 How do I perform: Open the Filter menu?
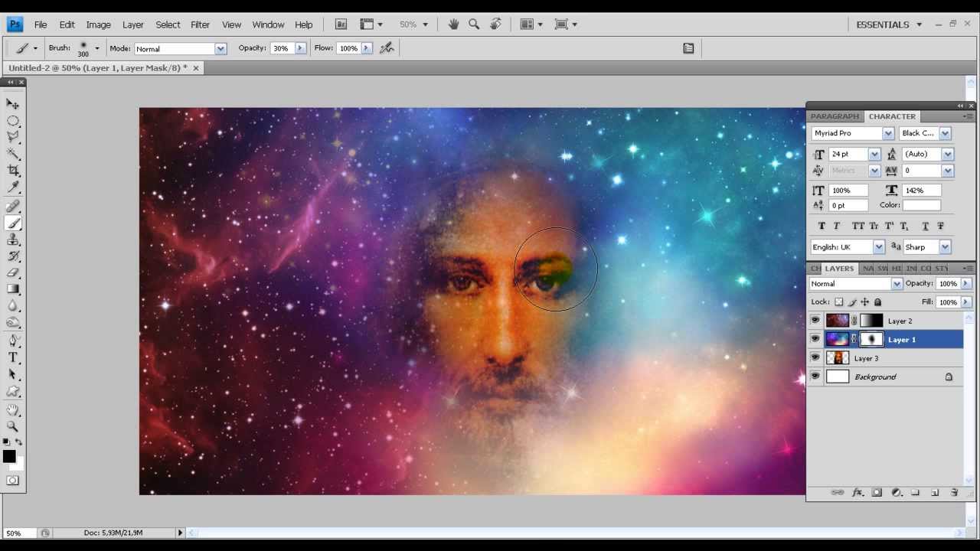click(200, 24)
